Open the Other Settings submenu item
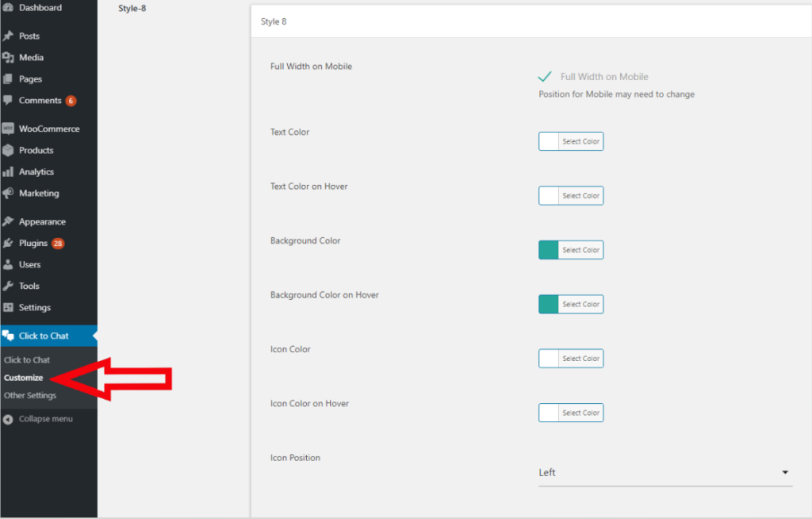Viewport: 812px width, 519px height. click(30, 396)
